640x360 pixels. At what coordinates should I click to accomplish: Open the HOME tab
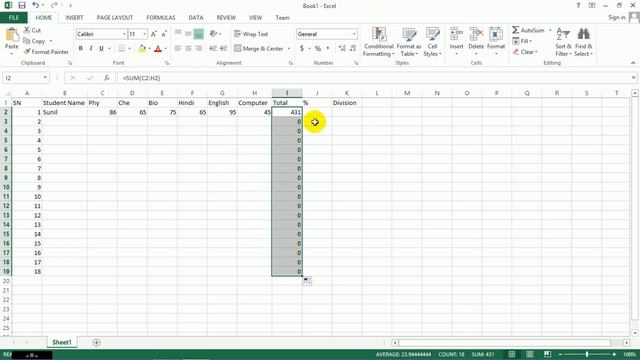pyautogui.click(x=44, y=18)
